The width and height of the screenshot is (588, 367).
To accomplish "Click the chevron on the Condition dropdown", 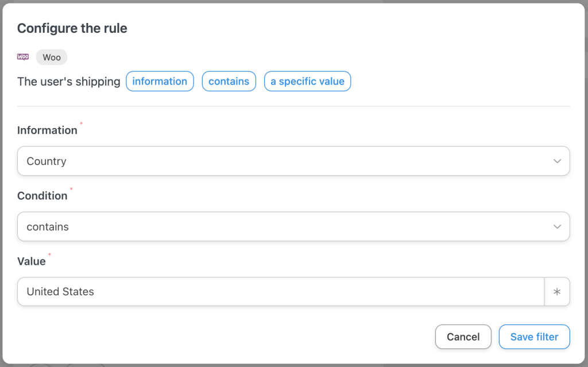I will click(556, 226).
